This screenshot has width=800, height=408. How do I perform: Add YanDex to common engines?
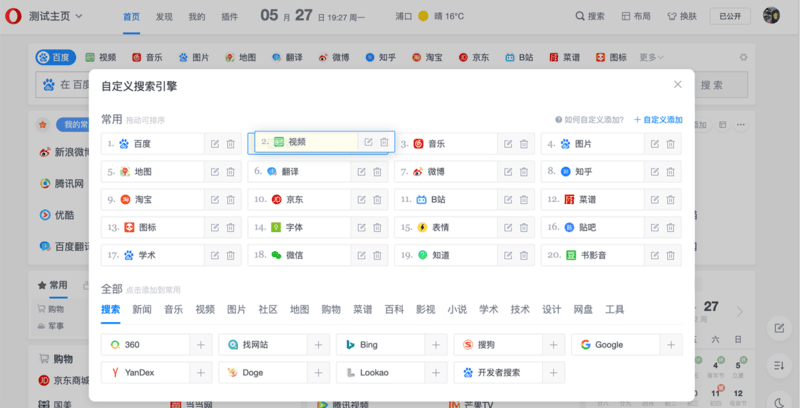click(201, 373)
